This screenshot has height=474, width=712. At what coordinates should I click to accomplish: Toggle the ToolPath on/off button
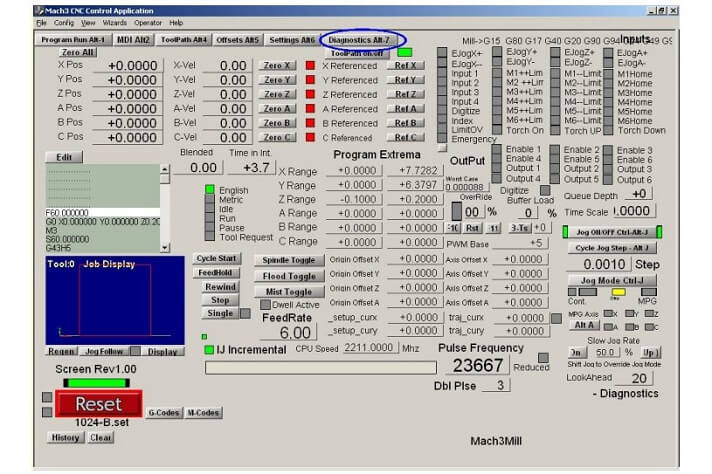357,53
